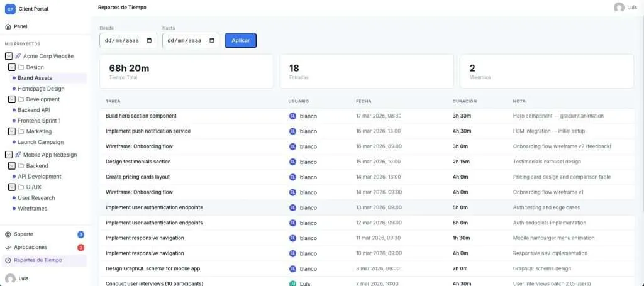Click the 18 Entradas card
The width and height of the screenshot is (644, 286).
(x=367, y=72)
